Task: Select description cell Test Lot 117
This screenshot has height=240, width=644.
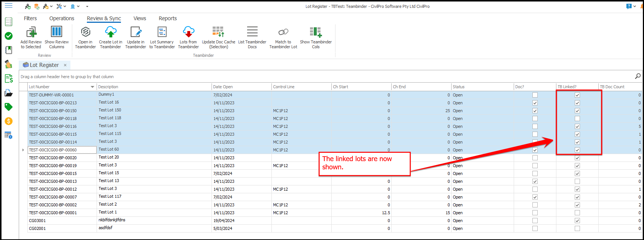Action: (x=154, y=197)
